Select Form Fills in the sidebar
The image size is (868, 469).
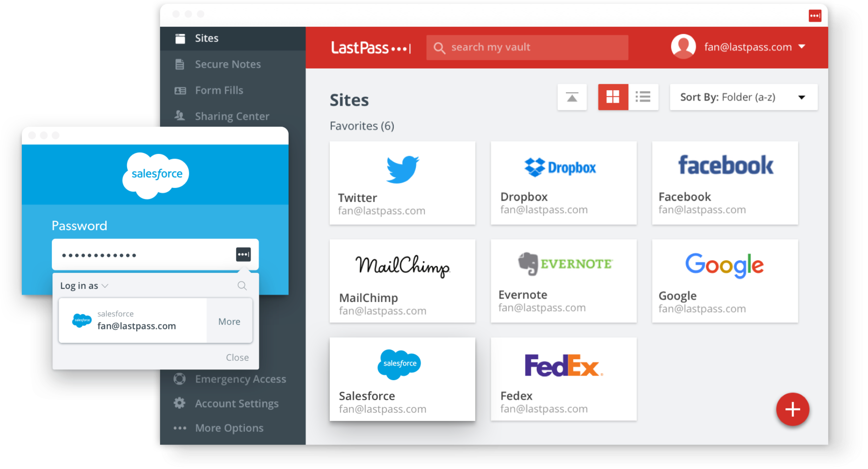coord(219,90)
